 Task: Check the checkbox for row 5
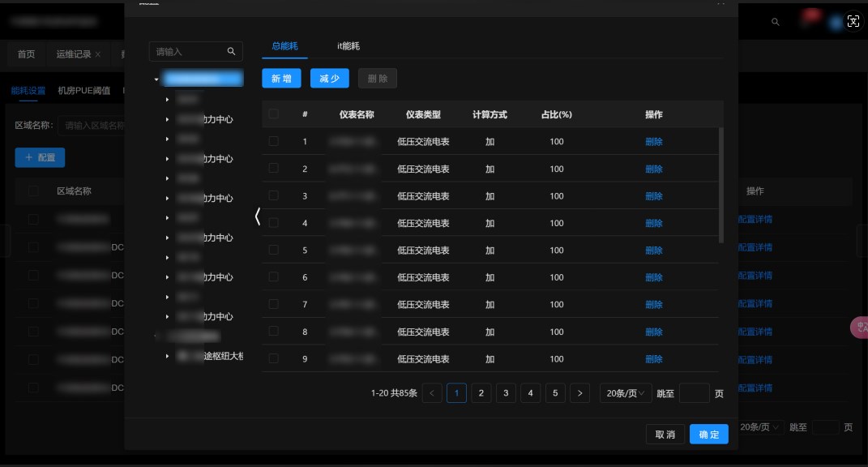pos(274,250)
